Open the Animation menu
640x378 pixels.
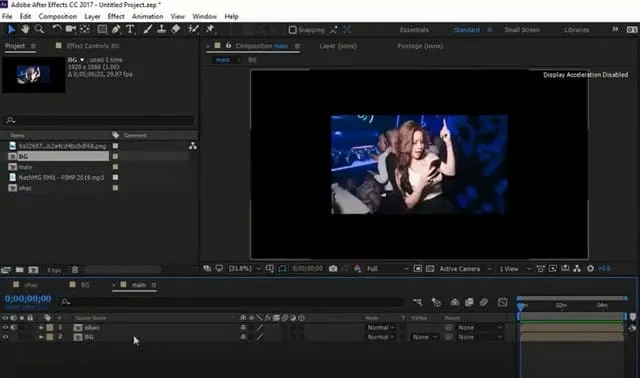[147, 16]
